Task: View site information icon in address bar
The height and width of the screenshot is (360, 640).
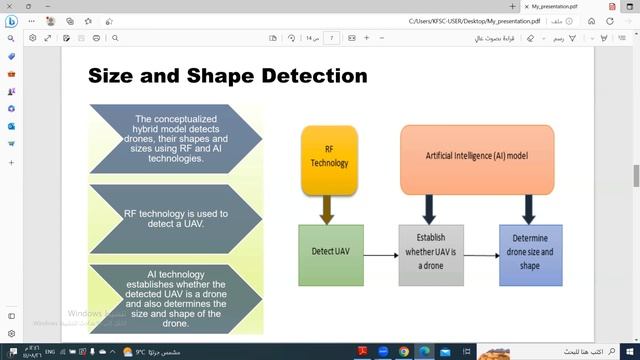Action: point(569,21)
